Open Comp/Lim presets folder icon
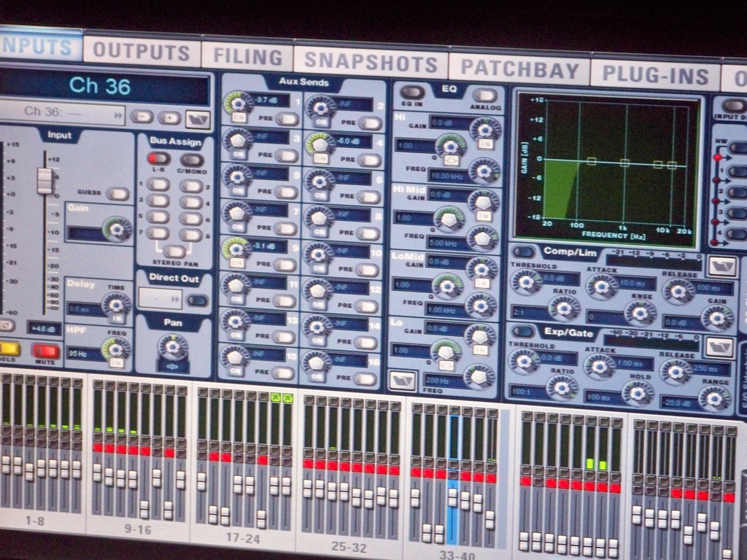 pyautogui.click(x=723, y=267)
